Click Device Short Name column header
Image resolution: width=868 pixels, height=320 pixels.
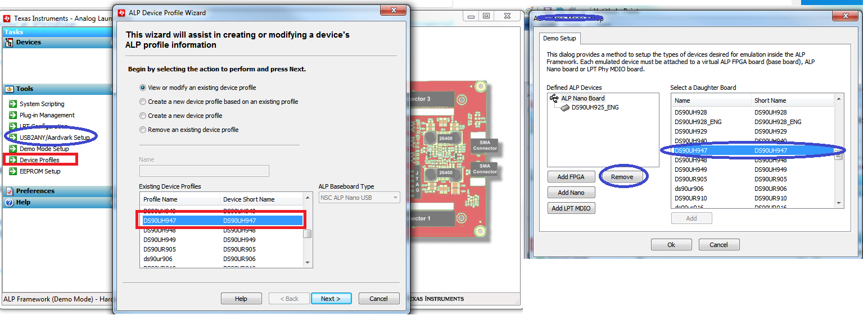[261, 199]
